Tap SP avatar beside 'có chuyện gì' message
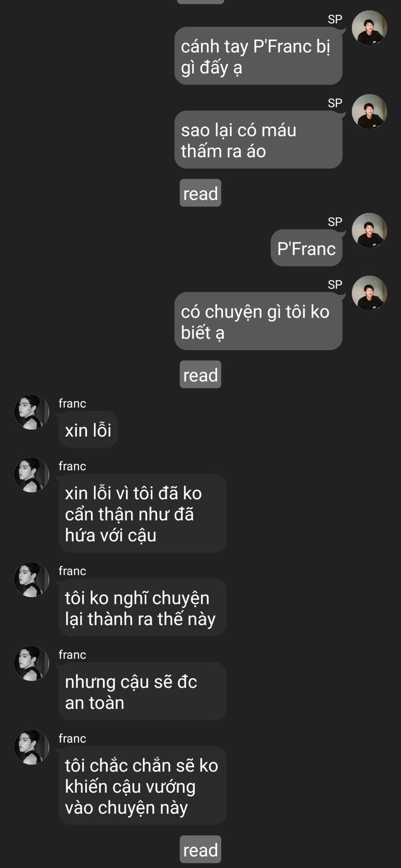401x868 pixels. coord(369,293)
